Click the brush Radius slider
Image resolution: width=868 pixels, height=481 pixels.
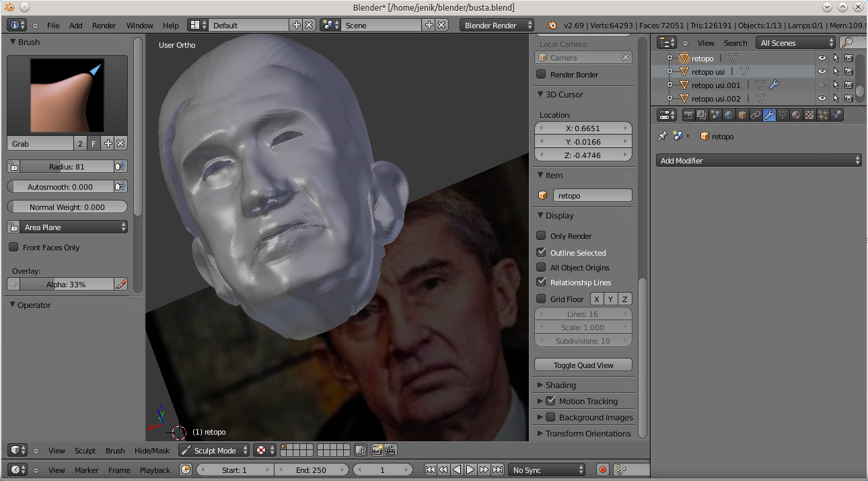point(66,167)
